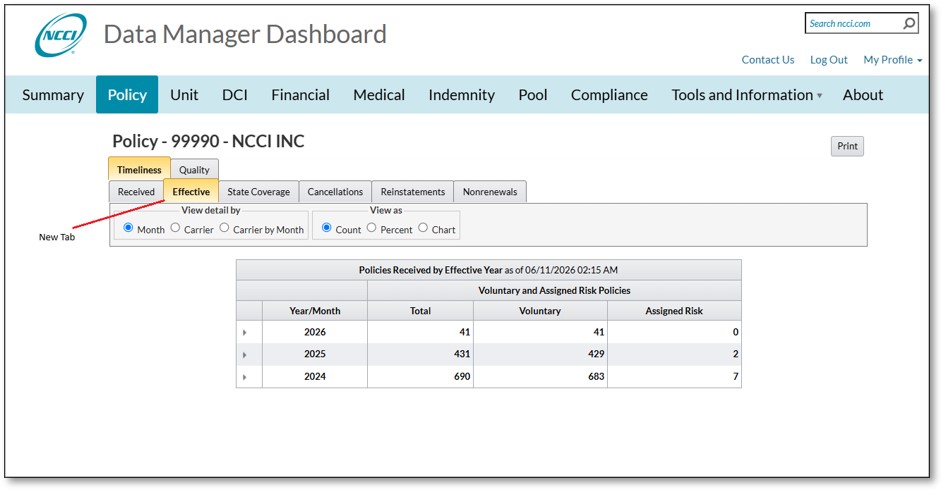This screenshot has width=942, height=490.
Task: Expand the 2025 year row
Action: [245, 354]
